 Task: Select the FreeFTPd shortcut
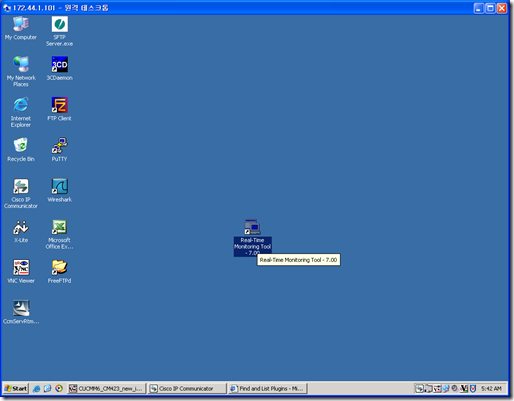(x=59, y=272)
